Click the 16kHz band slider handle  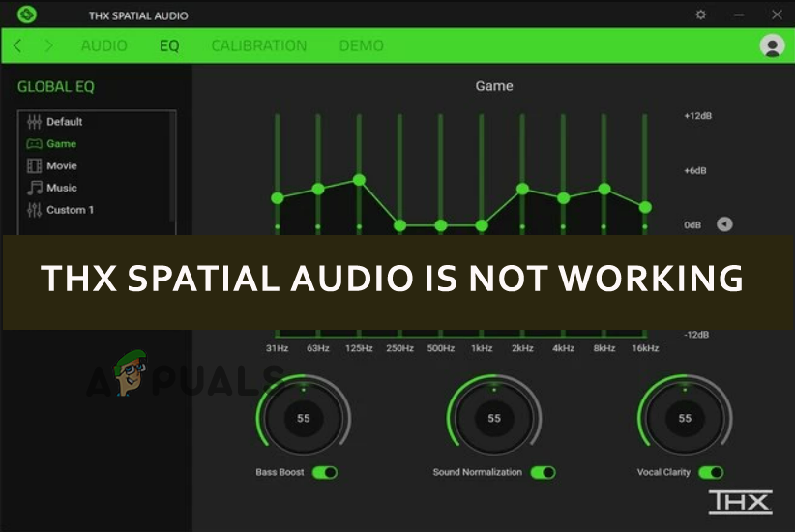[645, 207]
